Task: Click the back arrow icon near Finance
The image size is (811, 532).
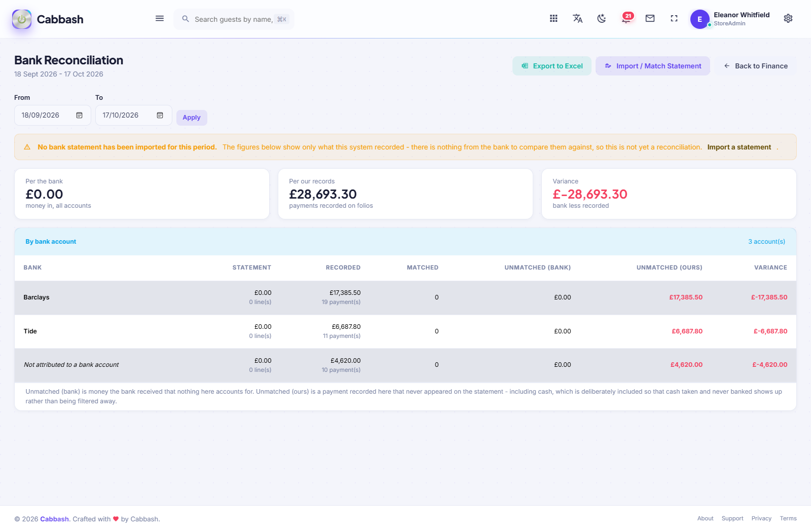Action: 727,66
